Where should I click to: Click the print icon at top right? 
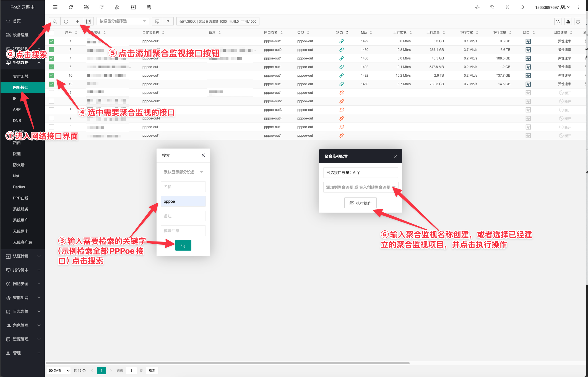(x=578, y=21)
